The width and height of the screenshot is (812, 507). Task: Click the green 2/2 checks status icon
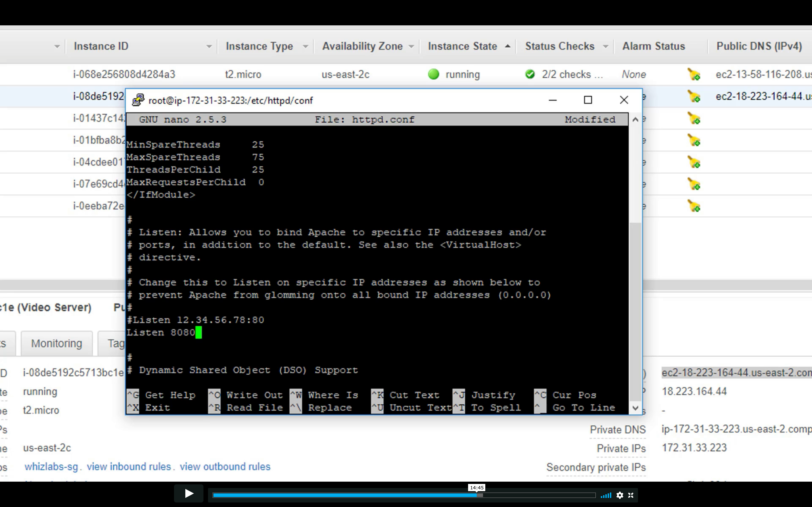click(x=530, y=74)
